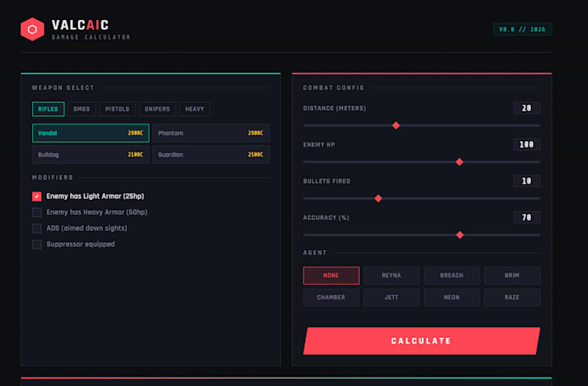The width and height of the screenshot is (588, 386).
Task: Click the VALCAIC title text
Action: coord(80,25)
